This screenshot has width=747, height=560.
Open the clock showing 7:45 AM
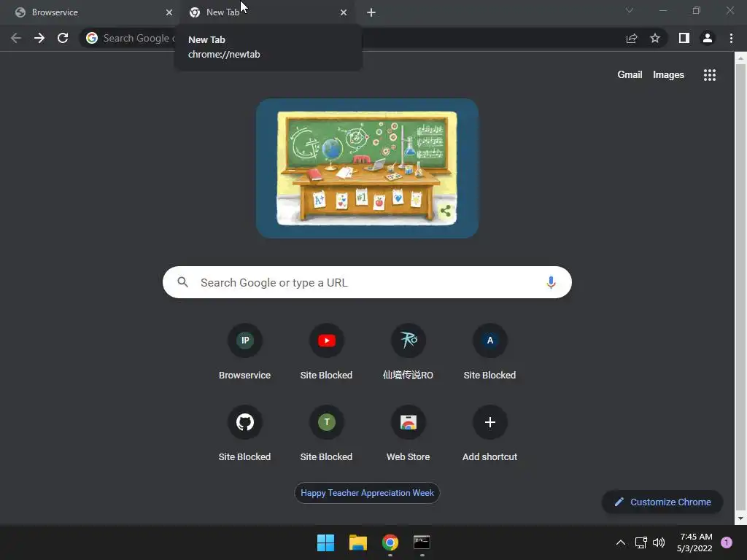pyautogui.click(x=694, y=542)
